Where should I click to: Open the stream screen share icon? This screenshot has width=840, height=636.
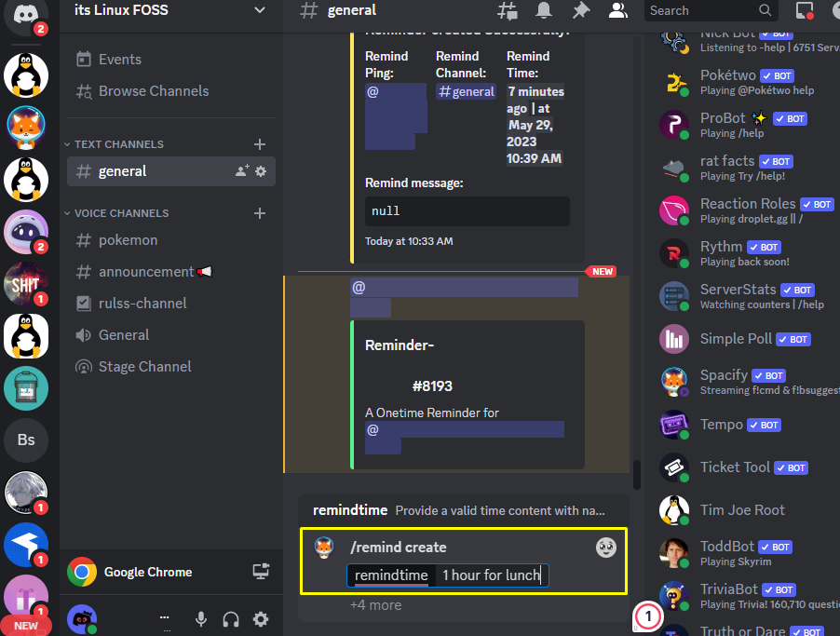(261, 572)
